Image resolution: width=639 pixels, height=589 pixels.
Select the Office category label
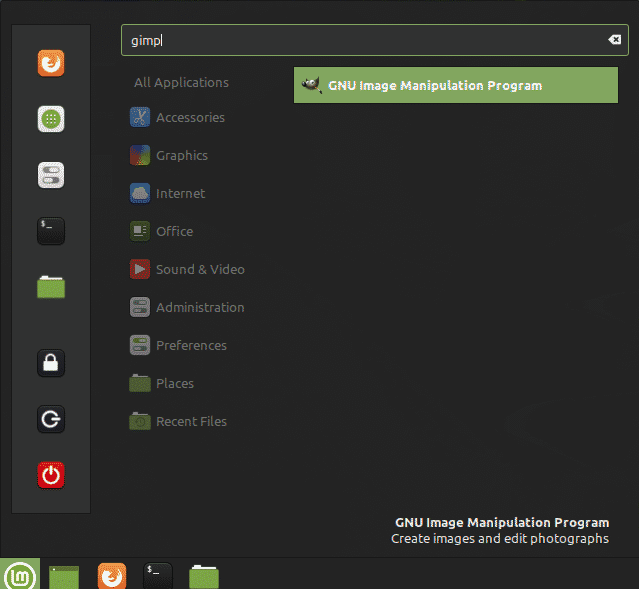coord(175,231)
